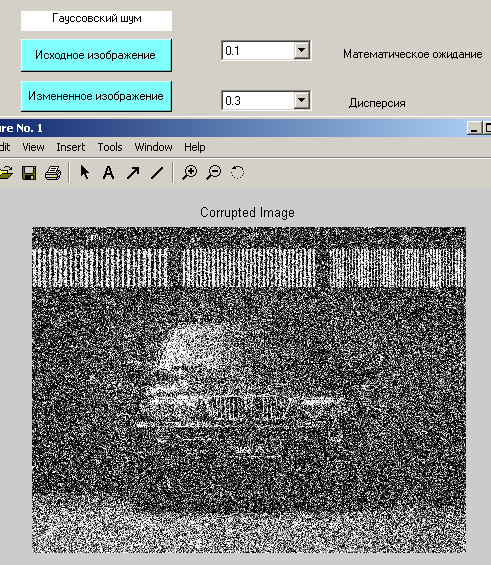Click the Математическое ожидание label

tap(412, 54)
